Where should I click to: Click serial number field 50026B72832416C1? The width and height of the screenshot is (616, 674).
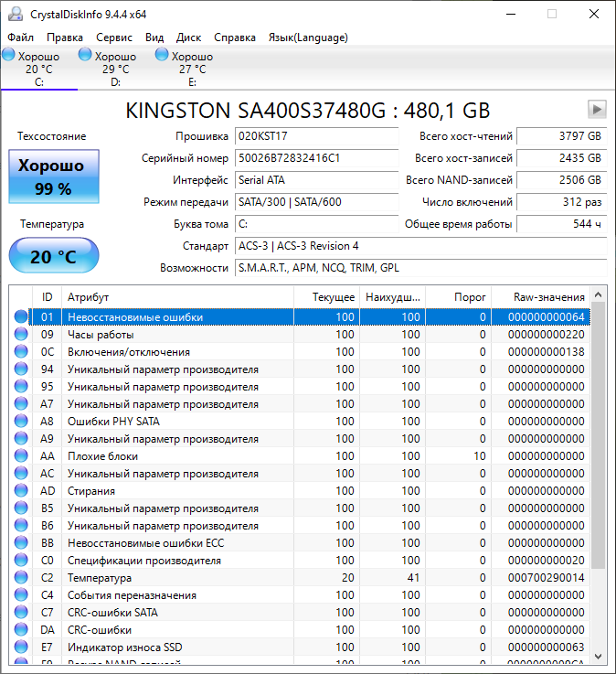pyautogui.click(x=316, y=158)
